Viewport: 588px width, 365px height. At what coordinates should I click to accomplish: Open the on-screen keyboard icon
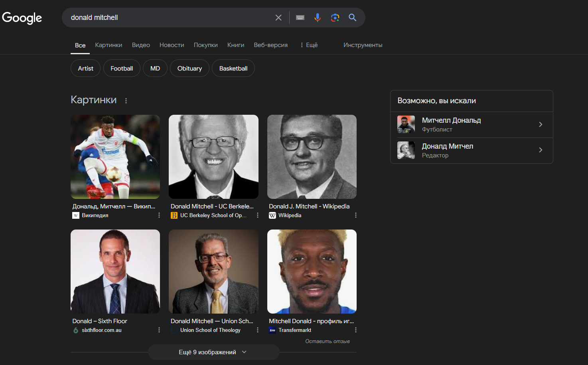300,18
